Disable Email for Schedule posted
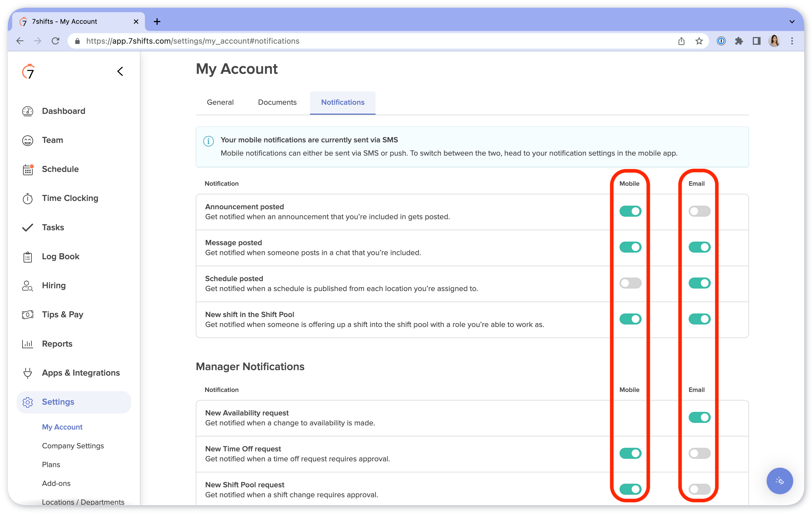 pos(699,283)
